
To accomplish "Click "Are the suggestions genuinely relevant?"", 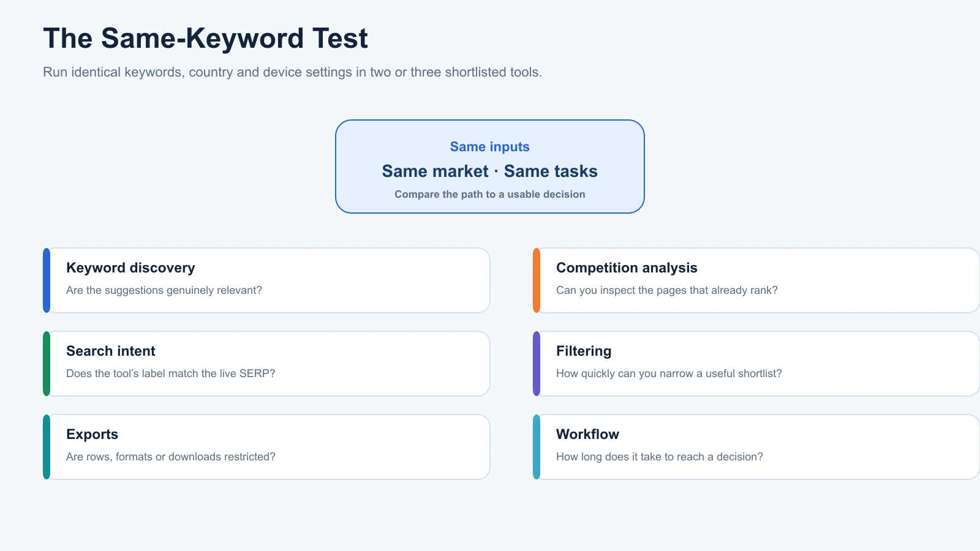I will (164, 290).
